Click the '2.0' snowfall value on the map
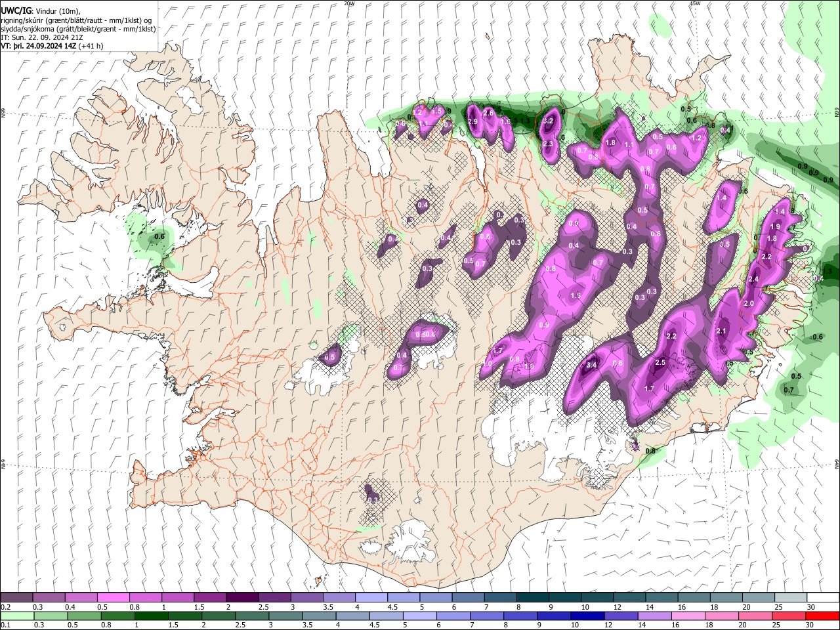This screenshot has height=630, width=840. click(x=749, y=304)
